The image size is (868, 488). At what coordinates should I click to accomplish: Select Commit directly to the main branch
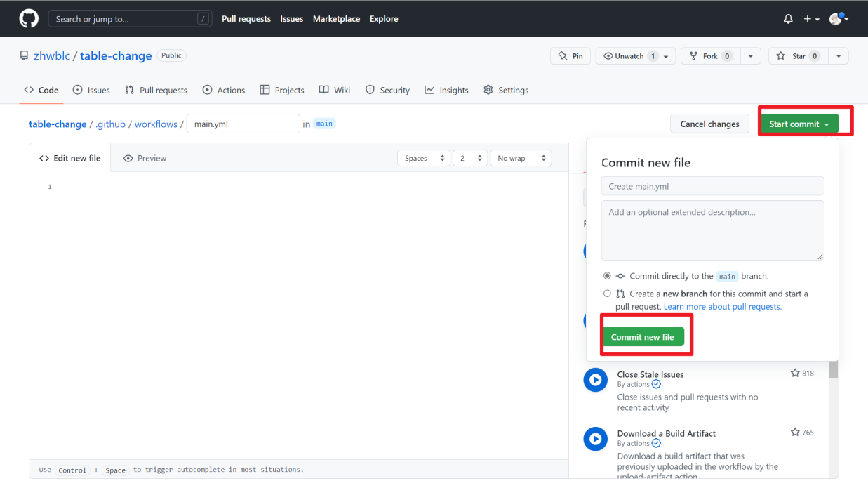click(607, 276)
